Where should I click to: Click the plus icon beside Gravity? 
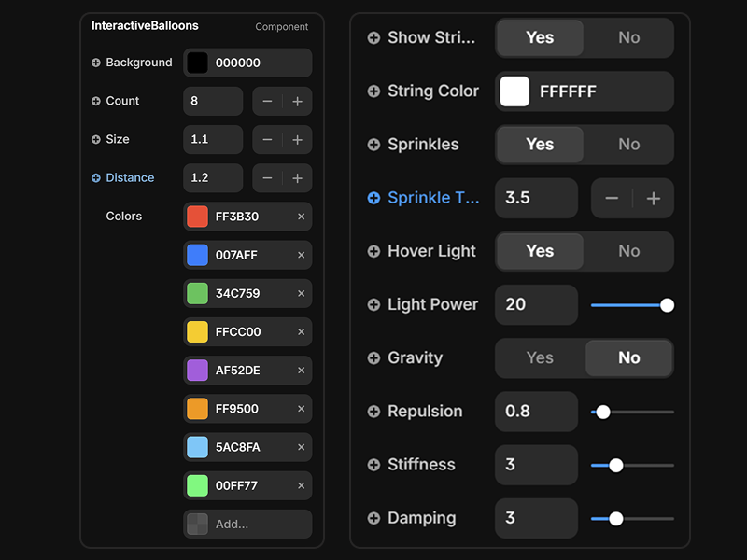[373, 358]
